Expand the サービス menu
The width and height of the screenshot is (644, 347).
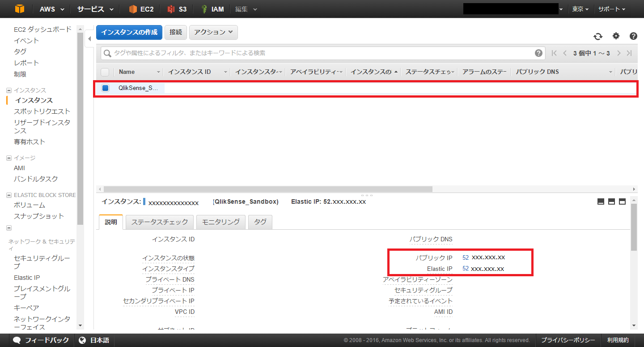click(95, 9)
